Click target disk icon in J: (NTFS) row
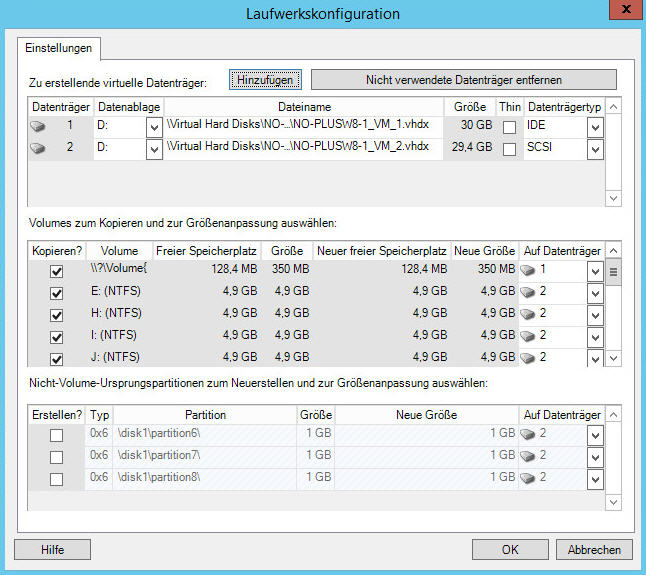The image size is (646, 575). (529, 358)
